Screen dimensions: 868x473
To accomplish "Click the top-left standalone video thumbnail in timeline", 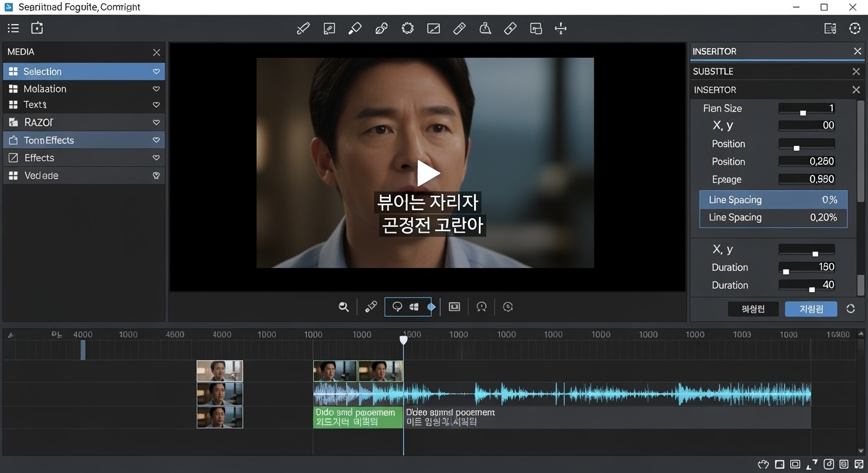I will (x=219, y=371).
